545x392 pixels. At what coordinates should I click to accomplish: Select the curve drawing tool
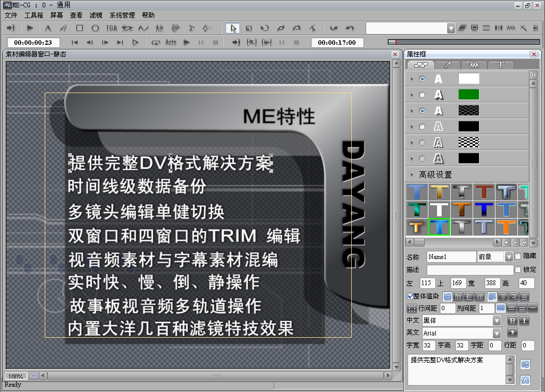click(143, 28)
